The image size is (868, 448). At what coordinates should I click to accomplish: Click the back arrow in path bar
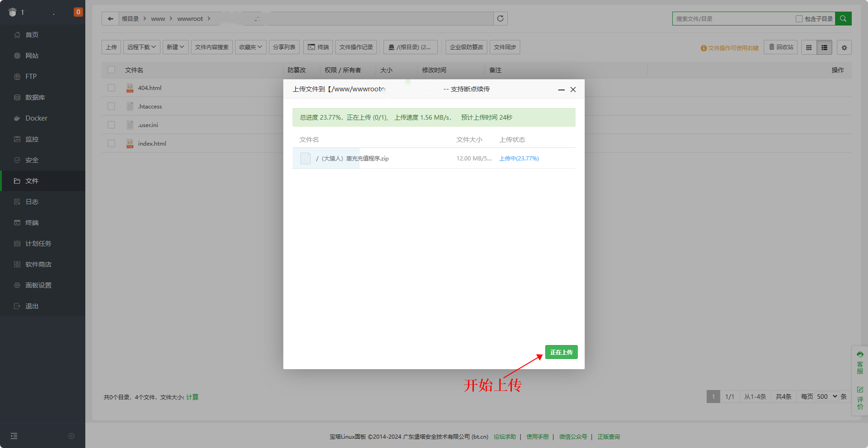pyautogui.click(x=110, y=19)
